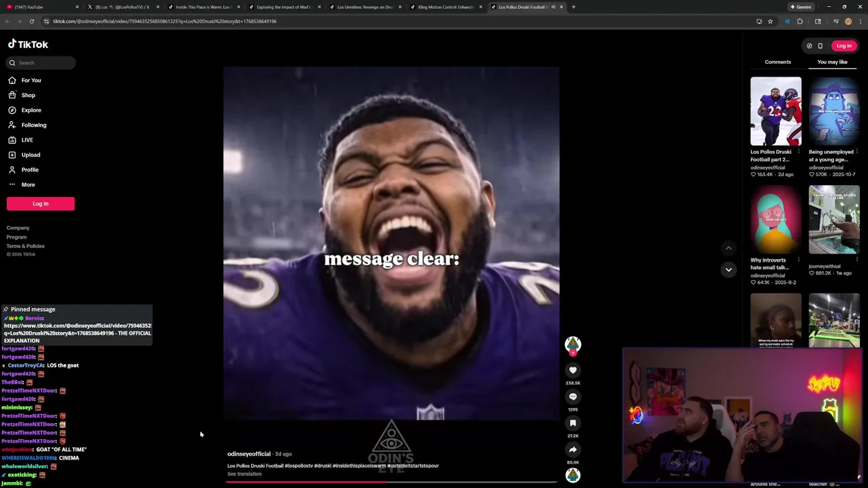This screenshot has height=488, width=868.
Task: Click the get app phone icon
Action: point(820,45)
